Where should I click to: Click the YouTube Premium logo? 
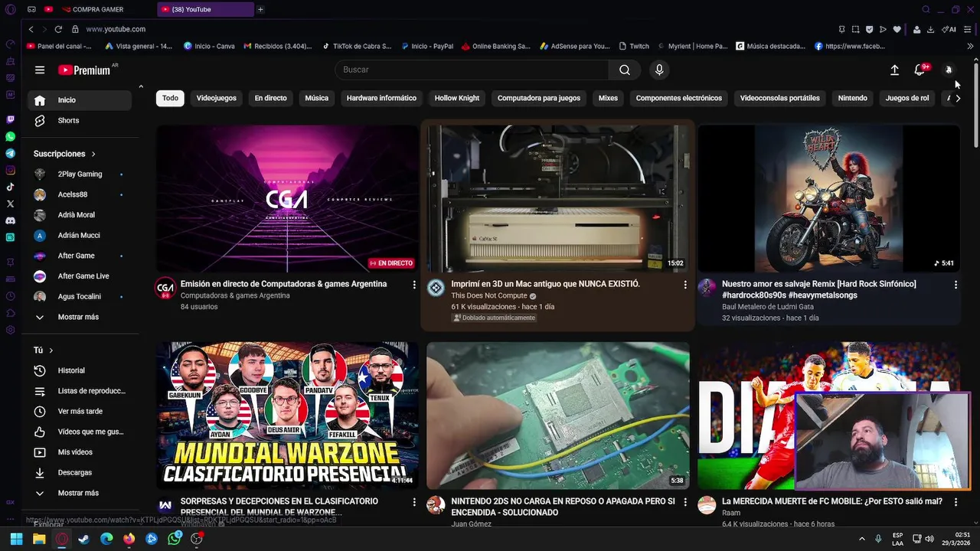[85, 70]
